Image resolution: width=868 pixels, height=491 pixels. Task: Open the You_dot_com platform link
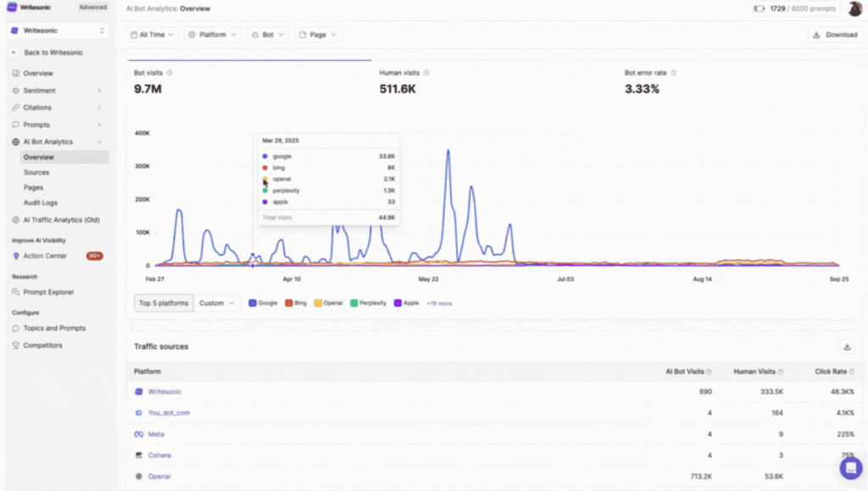[x=169, y=413]
